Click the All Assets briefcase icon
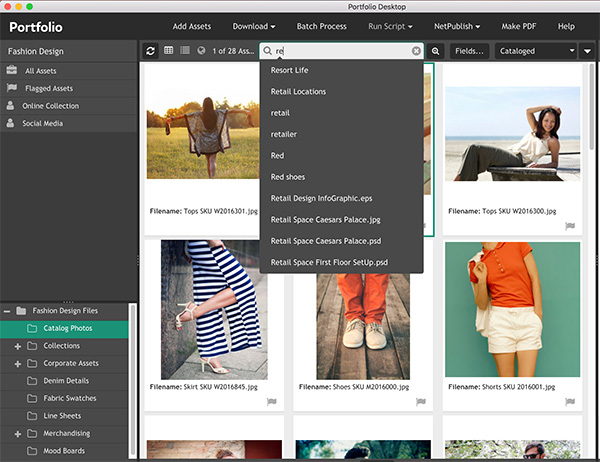This screenshot has width=600, height=462. coord(11,70)
